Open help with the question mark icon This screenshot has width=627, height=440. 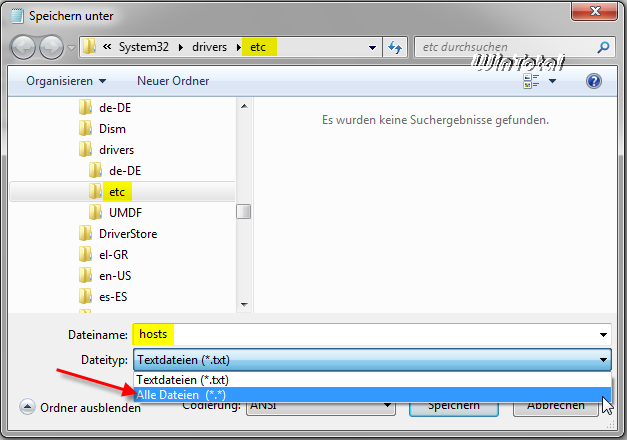pos(594,81)
